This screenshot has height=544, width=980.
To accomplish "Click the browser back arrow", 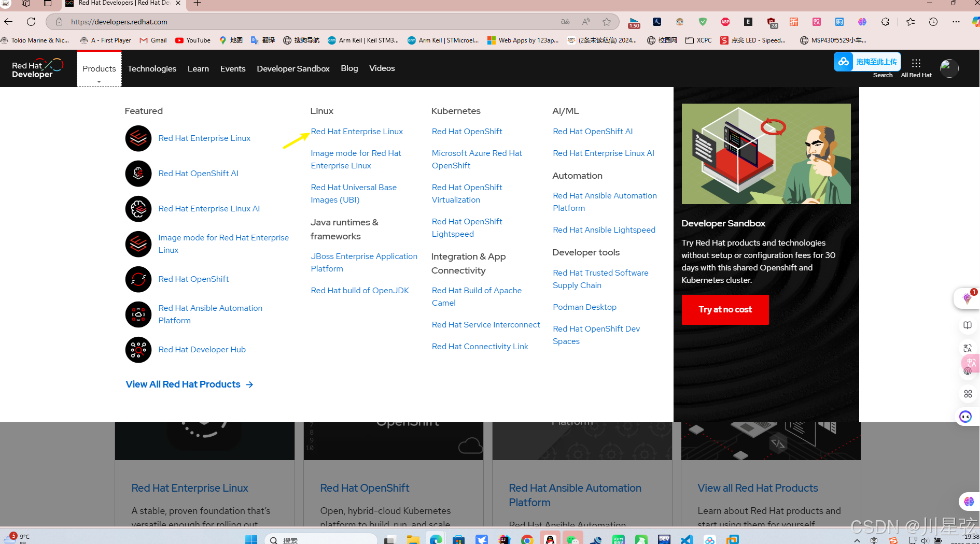I will tap(8, 22).
